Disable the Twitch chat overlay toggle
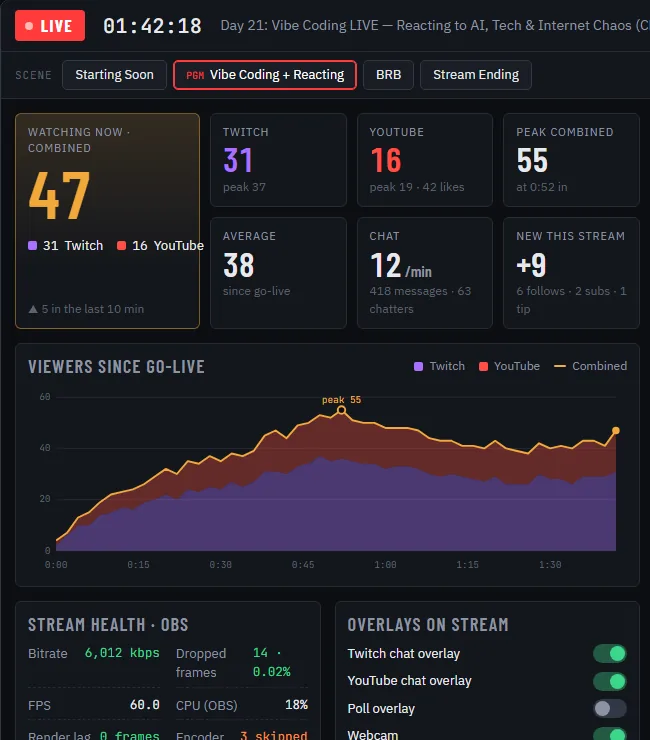The width and height of the screenshot is (650, 740). tap(610, 654)
